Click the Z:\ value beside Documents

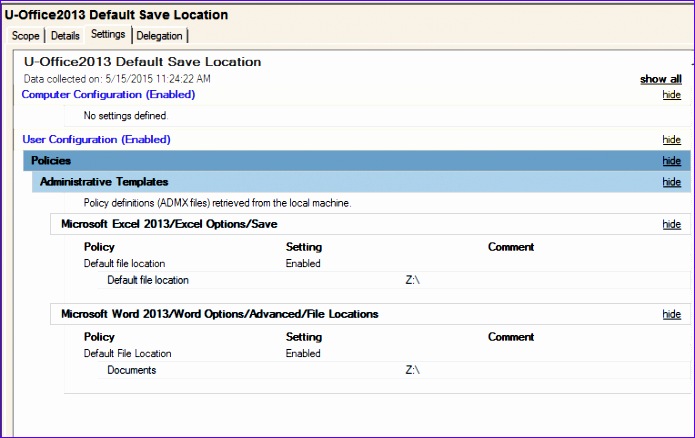(x=412, y=370)
